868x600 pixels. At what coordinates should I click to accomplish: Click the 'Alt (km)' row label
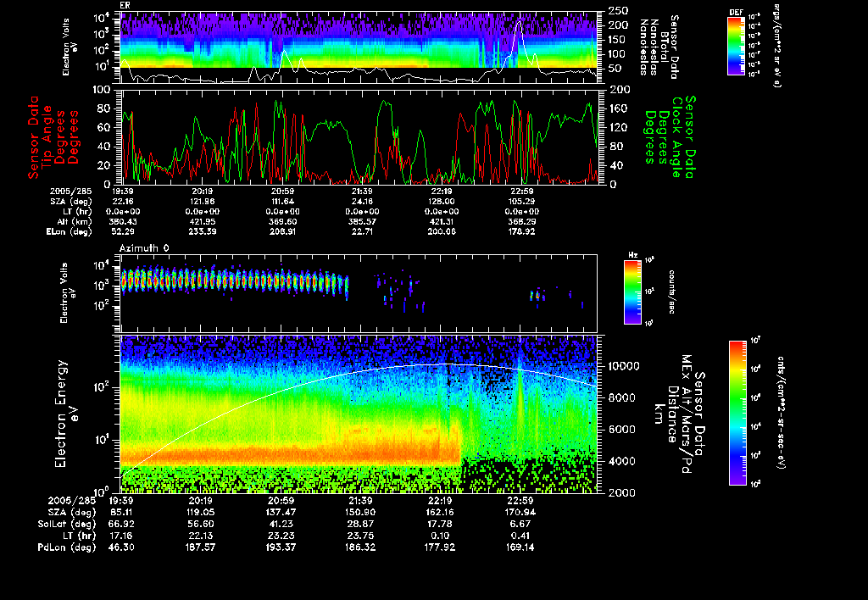point(75,221)
